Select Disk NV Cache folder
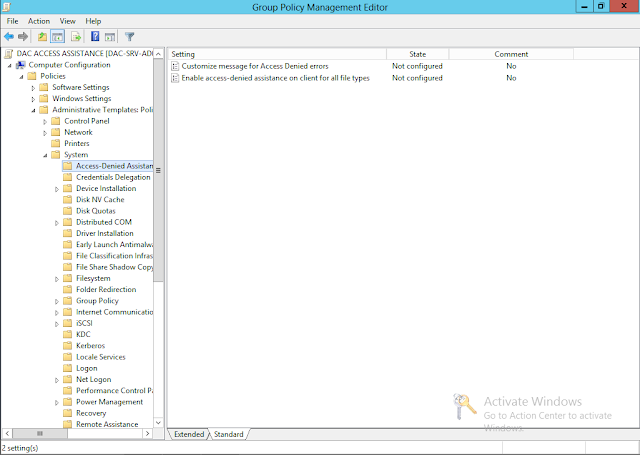 [x=100, y=200]
